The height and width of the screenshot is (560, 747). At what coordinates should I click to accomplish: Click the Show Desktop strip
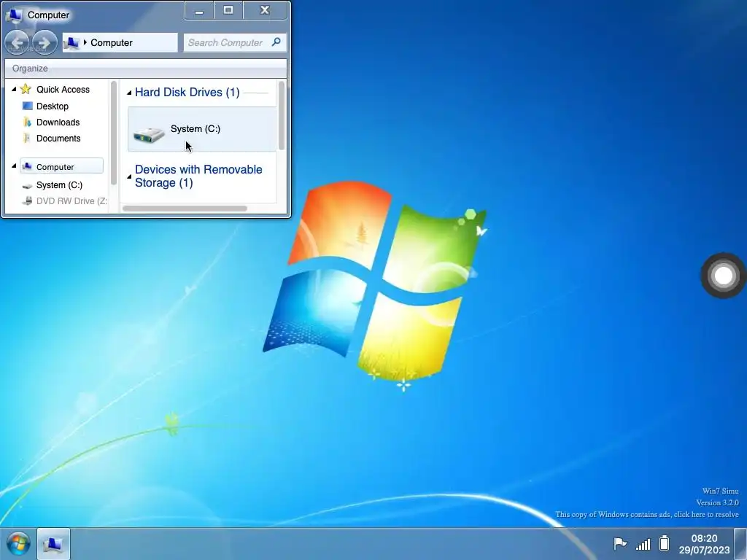[x=740, y=543]
